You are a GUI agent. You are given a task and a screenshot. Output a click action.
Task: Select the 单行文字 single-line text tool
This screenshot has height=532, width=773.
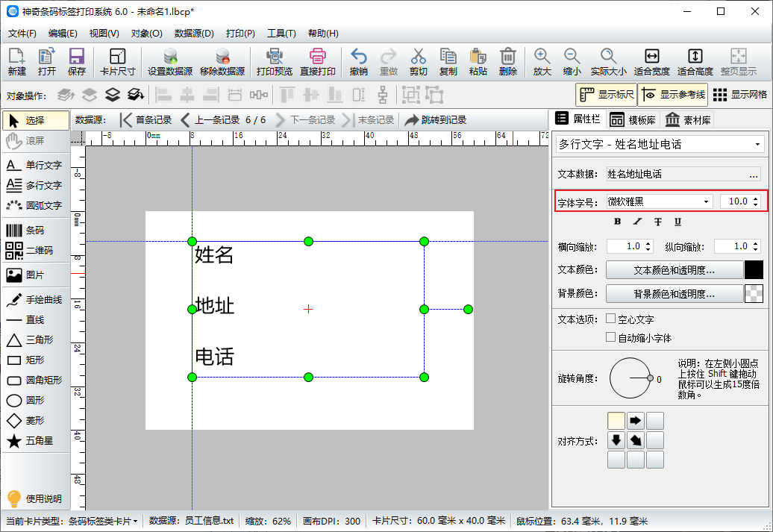coord(34,165)
